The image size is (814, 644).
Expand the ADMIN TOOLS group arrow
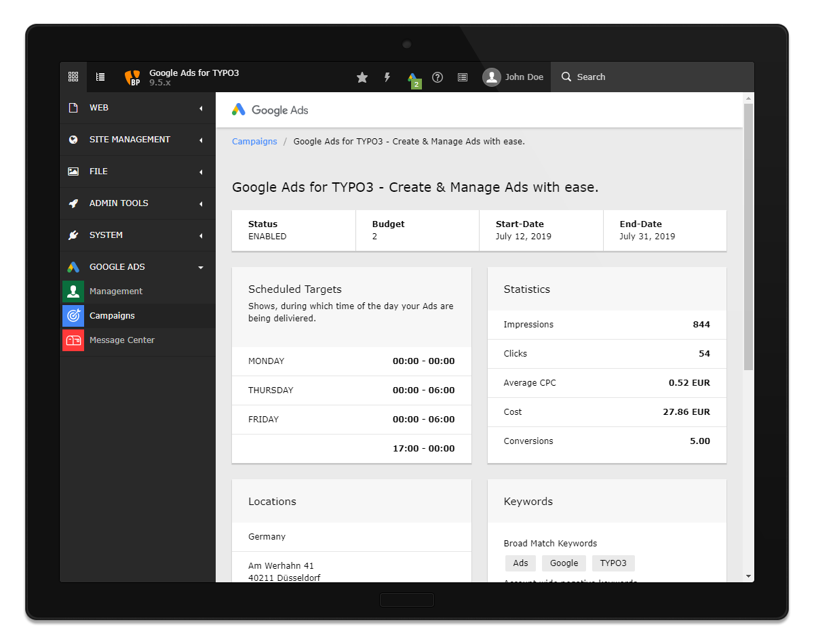pyautogui.click(x=201, y=204)
